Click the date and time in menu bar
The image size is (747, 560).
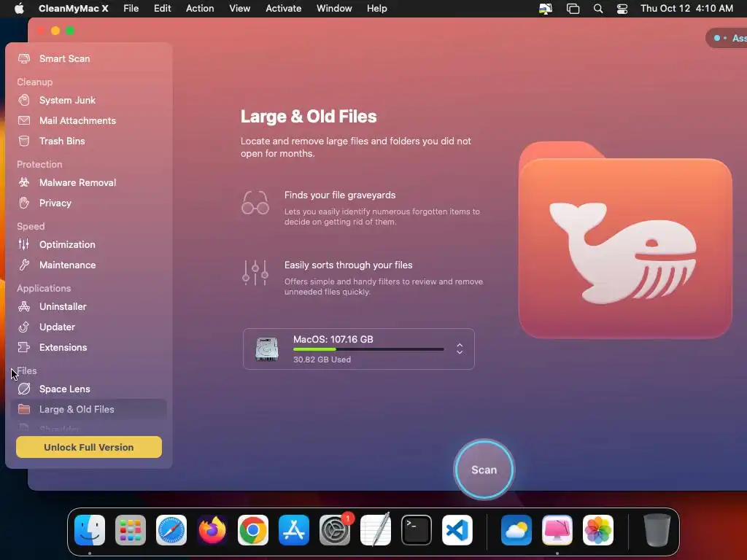686,9
